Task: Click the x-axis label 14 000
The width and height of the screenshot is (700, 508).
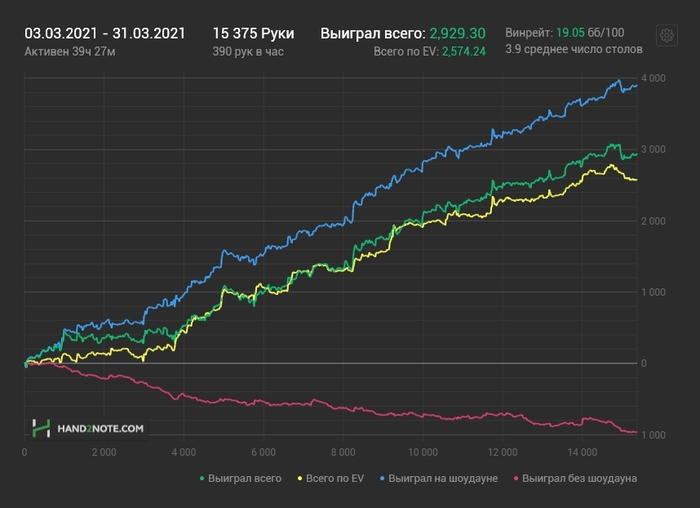Action: coord(583,452)
